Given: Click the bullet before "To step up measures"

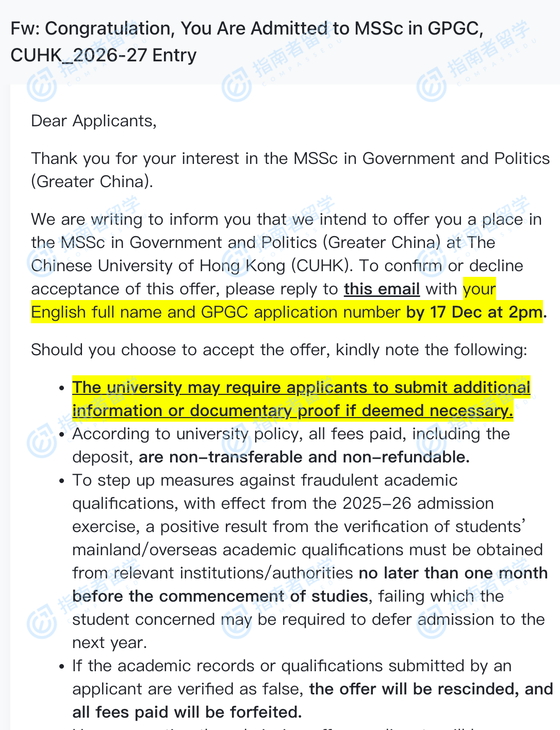Looking at the screenshot, I should [62, 481].
